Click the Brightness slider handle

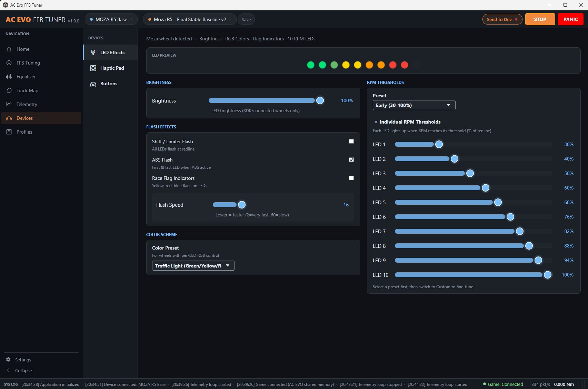[x=320, y=100]
